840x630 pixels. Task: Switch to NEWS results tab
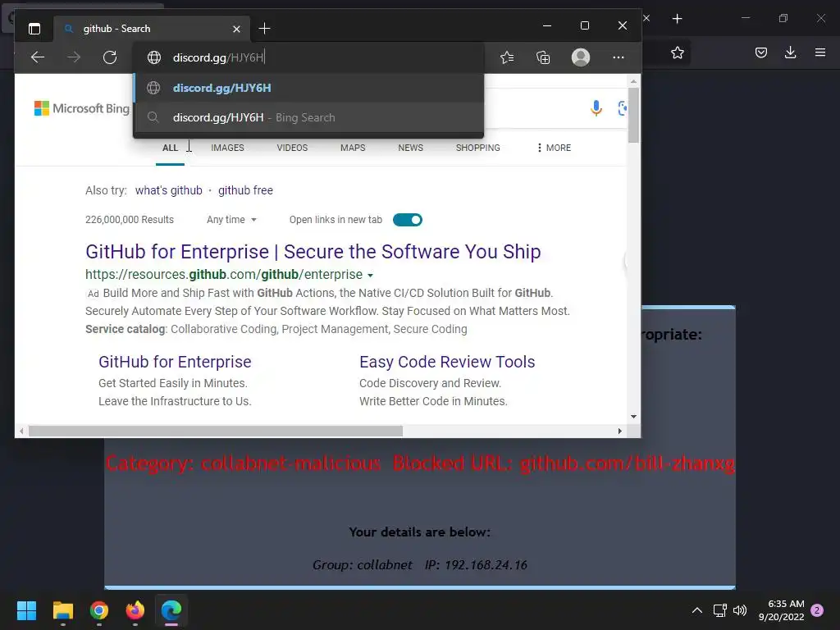[410, 148]
